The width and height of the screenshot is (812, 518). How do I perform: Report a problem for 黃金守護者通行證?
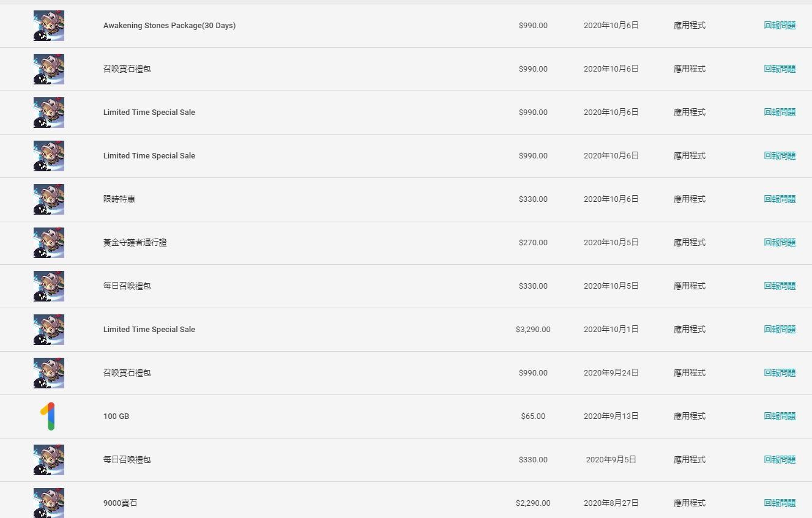(780, 243)
